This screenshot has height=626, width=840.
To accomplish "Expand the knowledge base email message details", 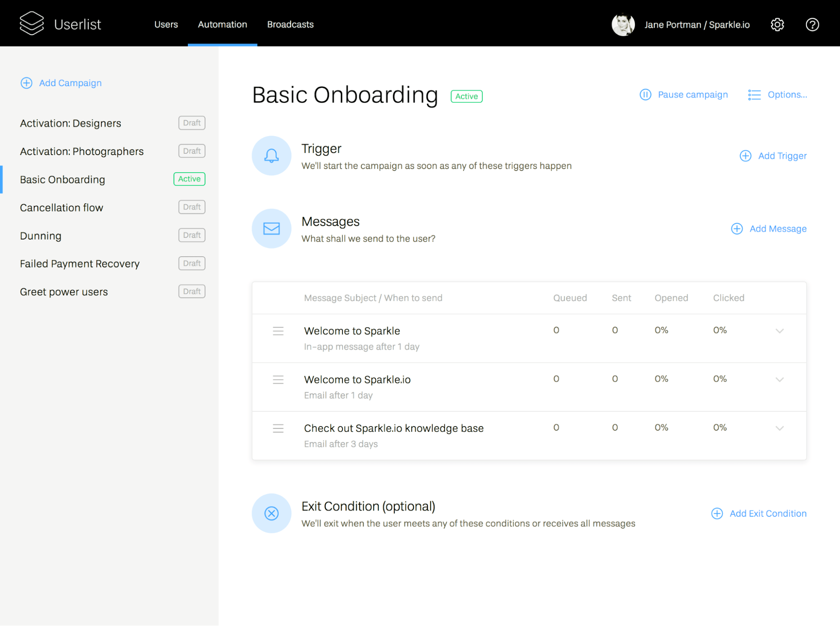I will point(780,428).
